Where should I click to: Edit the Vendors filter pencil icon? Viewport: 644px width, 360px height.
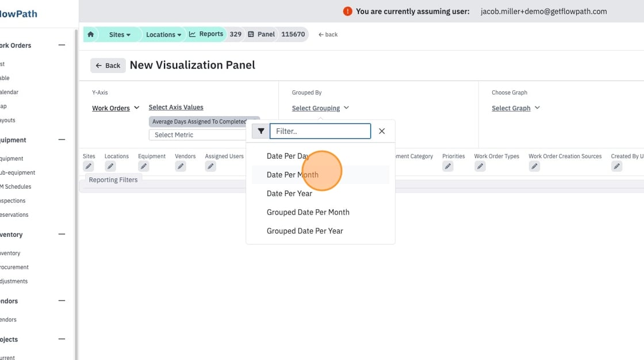(181, 166)
